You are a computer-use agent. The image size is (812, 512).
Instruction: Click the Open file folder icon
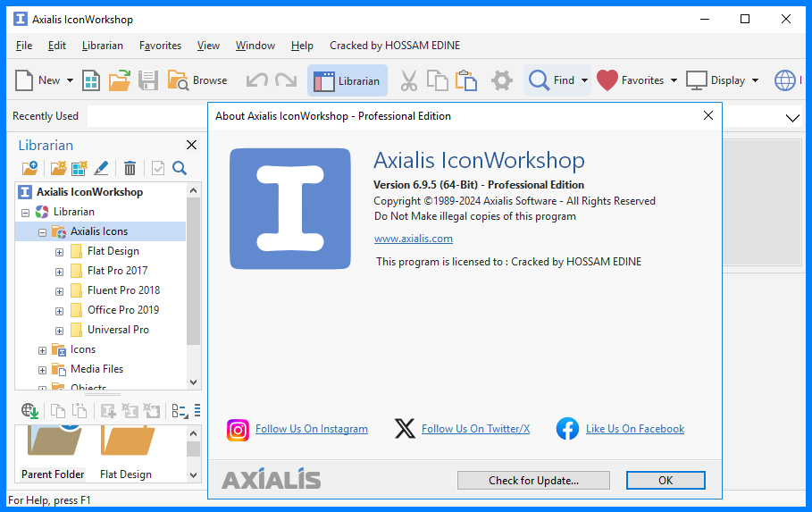click(120, 80)
